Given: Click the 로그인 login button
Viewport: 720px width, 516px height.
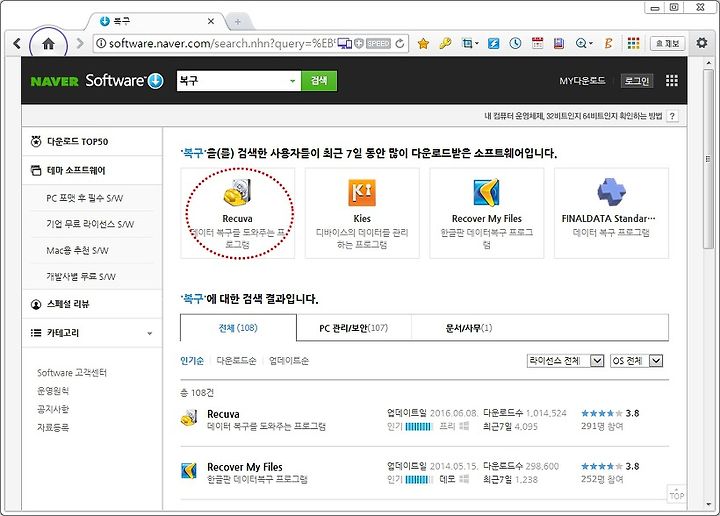Looking at the screenshot, I should [x=637, y=81].
